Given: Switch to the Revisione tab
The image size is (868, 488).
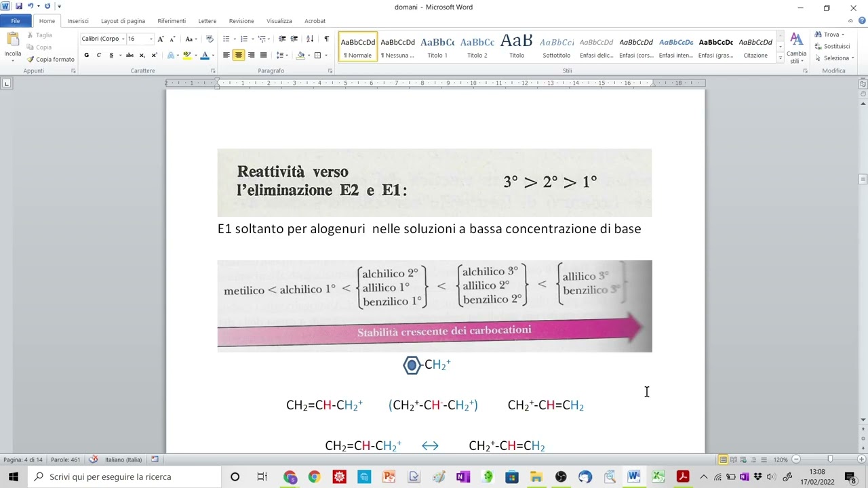Looking at the screenshot, I should pos(241,21).
